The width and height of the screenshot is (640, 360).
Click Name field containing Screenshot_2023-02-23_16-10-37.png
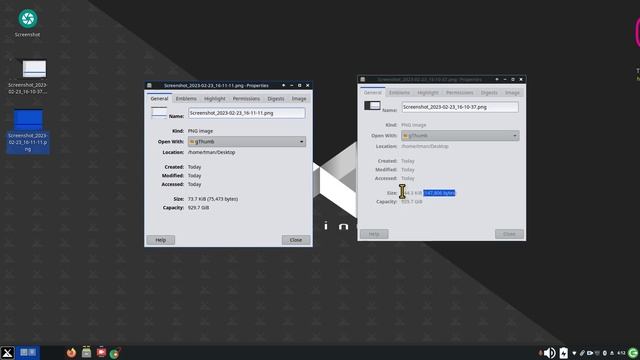click(460, 107)
